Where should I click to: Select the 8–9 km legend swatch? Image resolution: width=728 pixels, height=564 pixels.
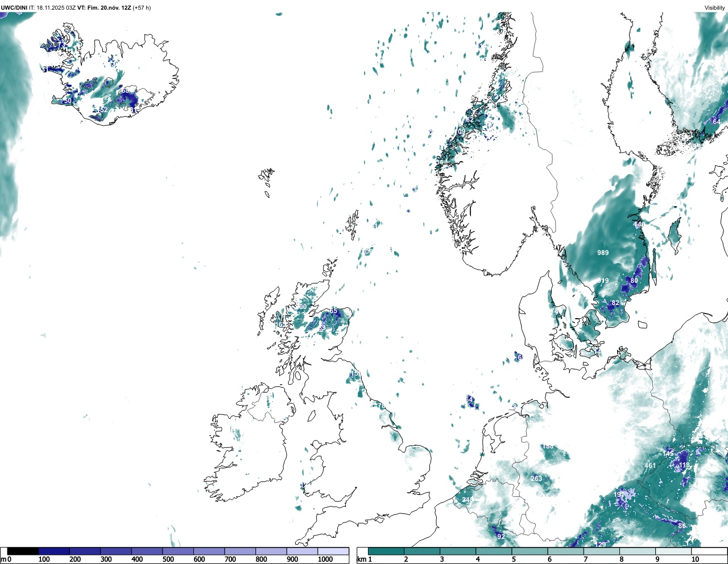click(637, 551)
